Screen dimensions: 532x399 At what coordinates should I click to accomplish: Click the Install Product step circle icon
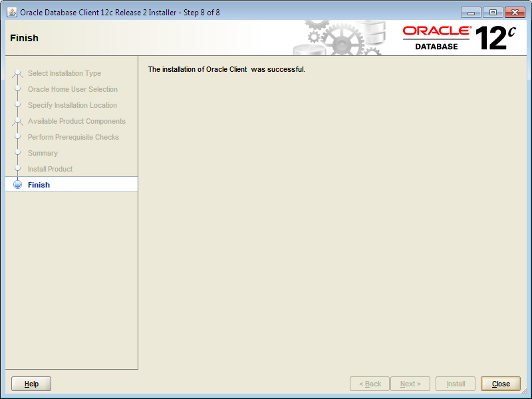(x=17, y=169)
